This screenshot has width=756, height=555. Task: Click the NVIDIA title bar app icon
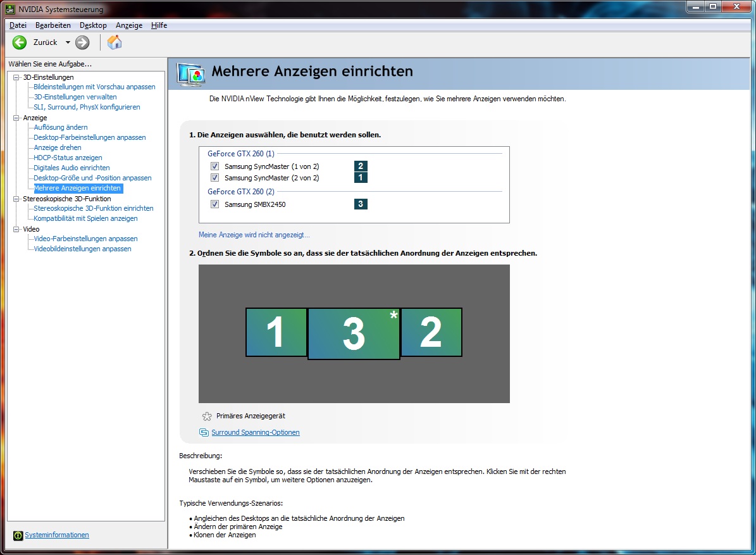pyautogui.click(x=10, y=9)
